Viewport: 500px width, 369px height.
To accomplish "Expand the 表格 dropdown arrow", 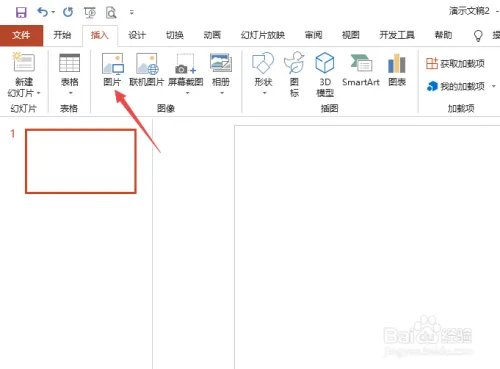I will coord(70,93).
